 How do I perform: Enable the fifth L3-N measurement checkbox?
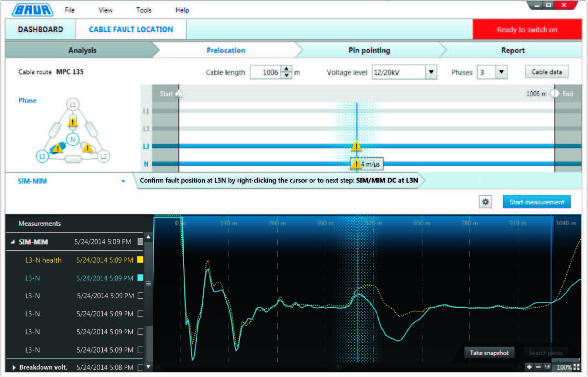click(140, 332)
